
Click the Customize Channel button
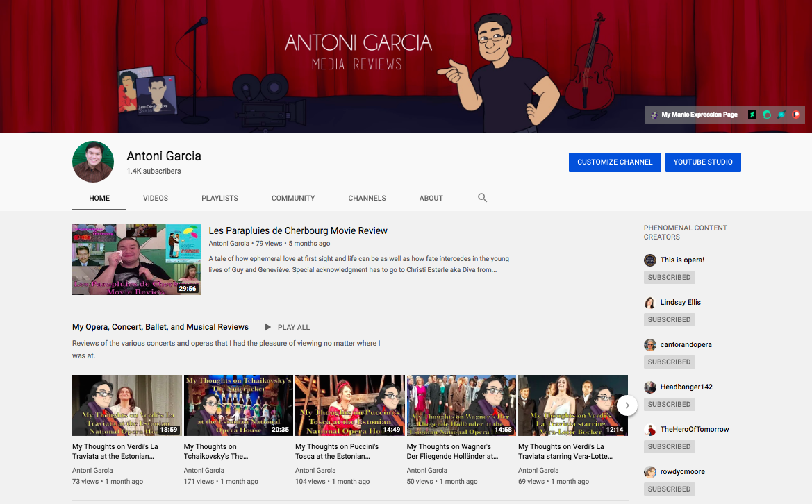pos(615,162)
